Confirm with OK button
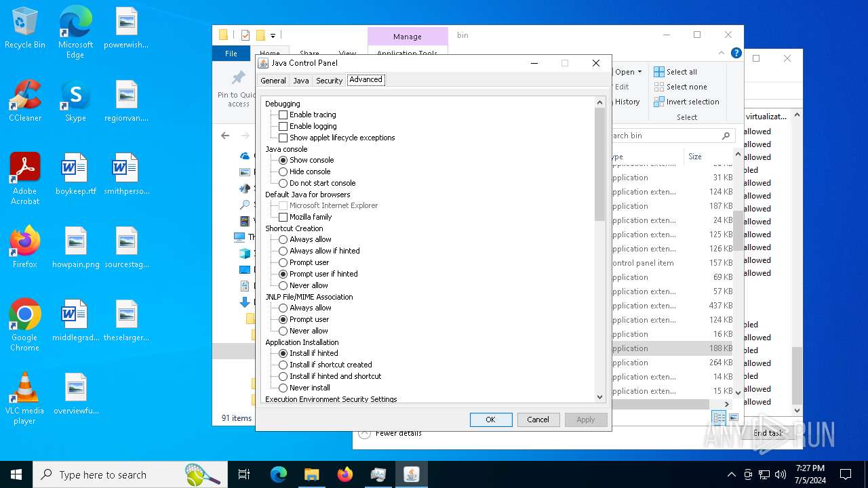Screen dimensions: 868x488 490,420
